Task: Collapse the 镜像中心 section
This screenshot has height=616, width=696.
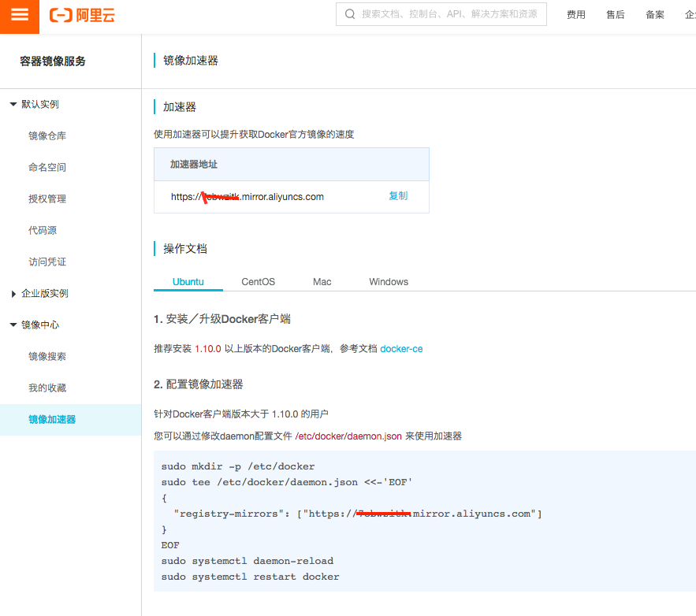Action: [13, 325]
